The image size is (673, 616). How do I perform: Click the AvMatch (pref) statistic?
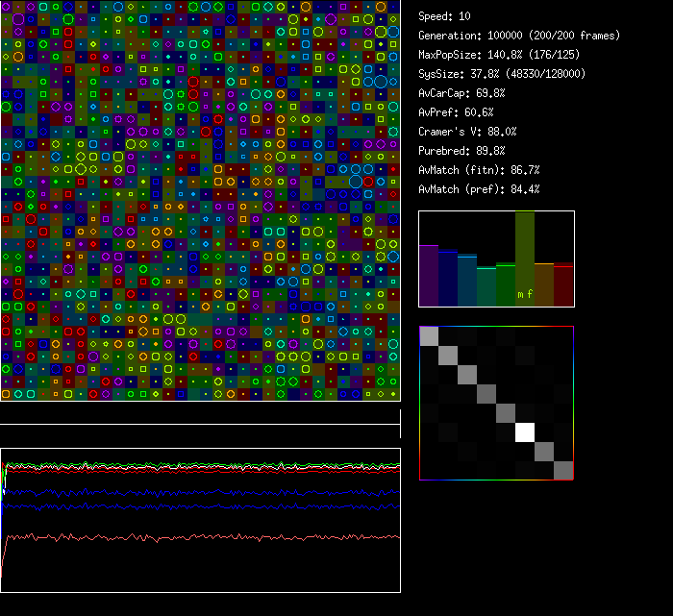click(479, 189)
